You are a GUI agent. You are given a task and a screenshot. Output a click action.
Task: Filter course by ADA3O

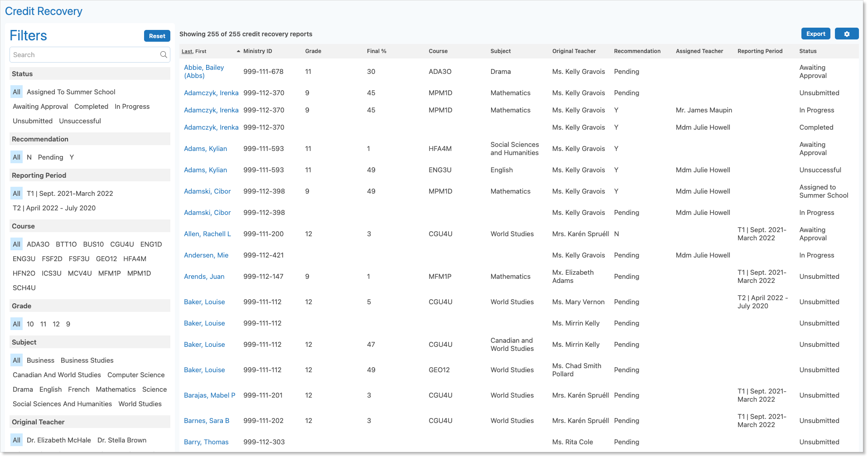point(38,244)
